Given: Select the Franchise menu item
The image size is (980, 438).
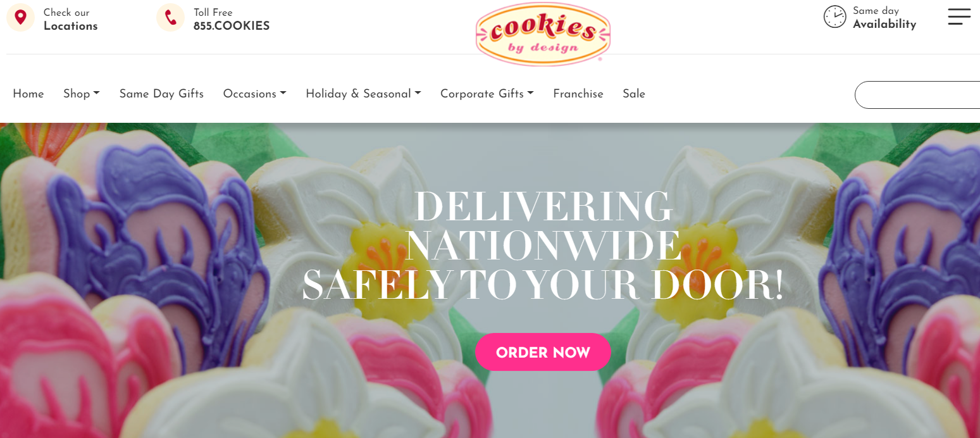Looking at the screenshot, I should [x=578, y=94].
